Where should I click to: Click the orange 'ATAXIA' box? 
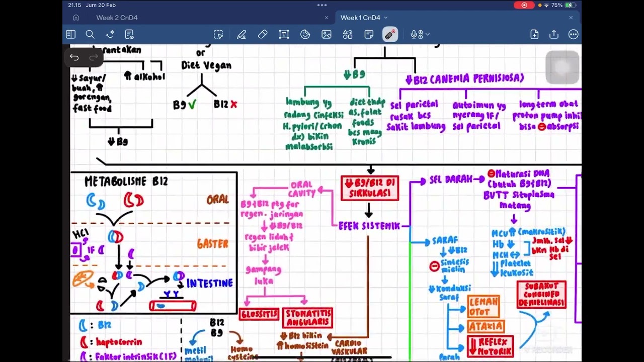click(486, 326)
